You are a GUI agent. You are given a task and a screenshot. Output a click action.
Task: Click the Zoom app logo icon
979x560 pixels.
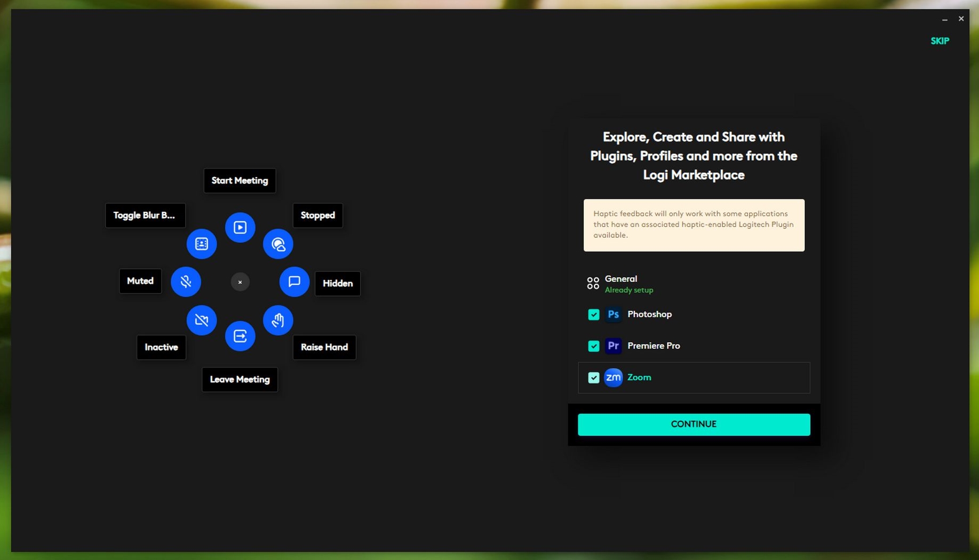613,378
